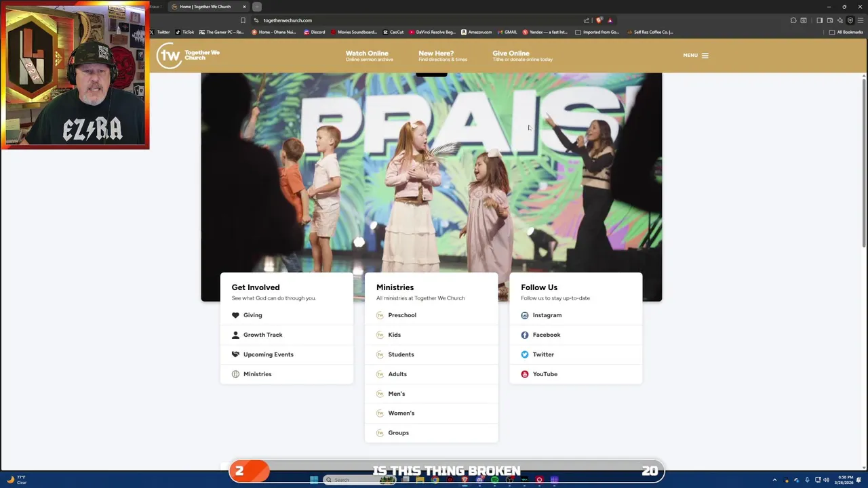Open the Groups ministry link
The width and height of the screenshot is (868, 488).
tap(431, 432)
